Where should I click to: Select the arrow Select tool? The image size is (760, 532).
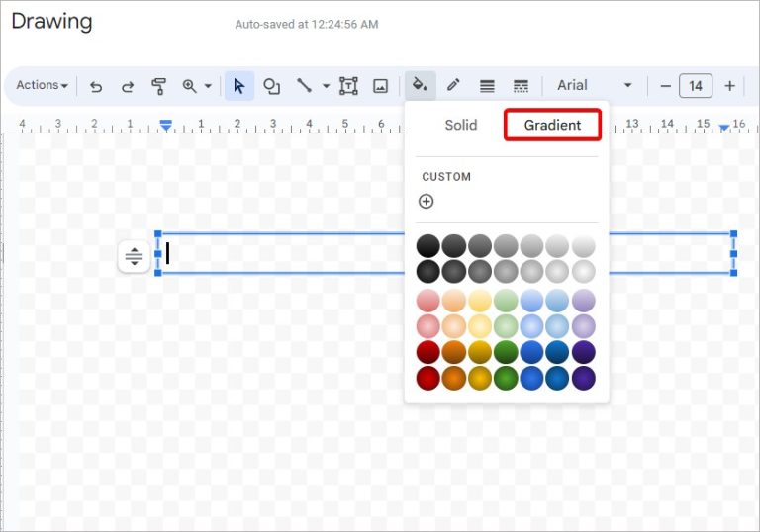[x=238, y=86]
